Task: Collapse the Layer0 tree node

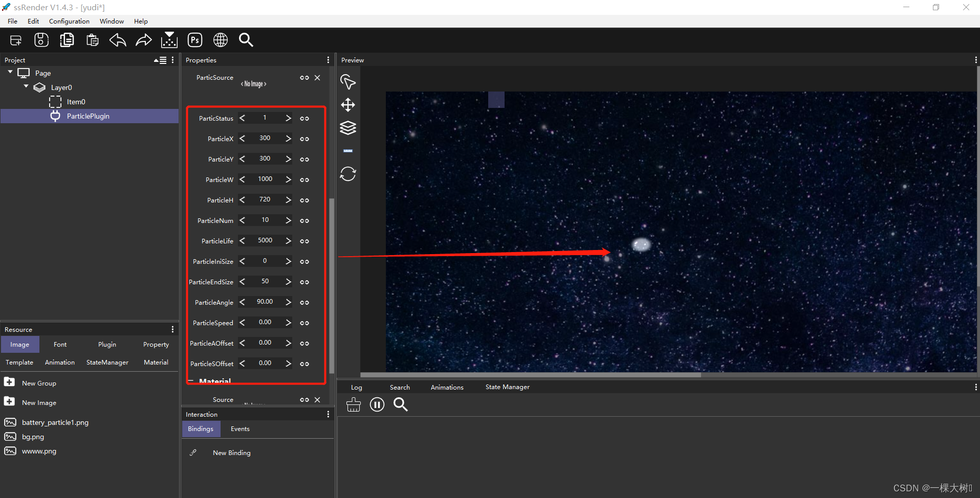Action: point(26,86)
